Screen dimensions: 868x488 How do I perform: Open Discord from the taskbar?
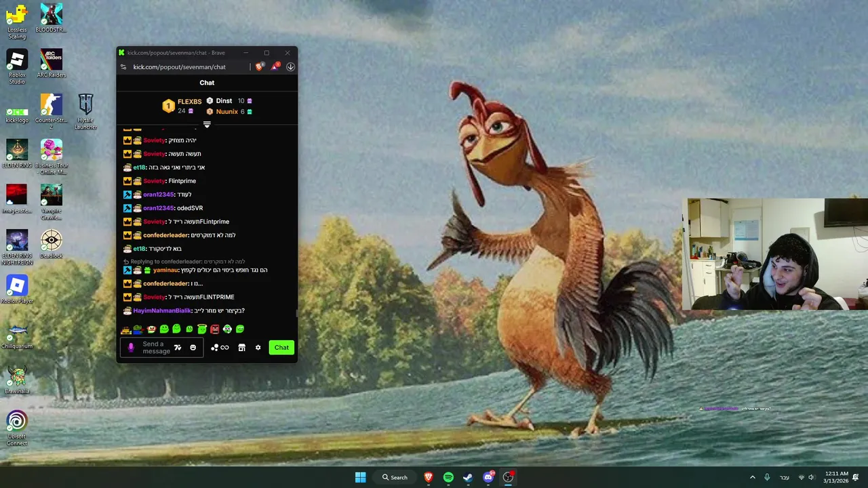click(x=488, y=477)
